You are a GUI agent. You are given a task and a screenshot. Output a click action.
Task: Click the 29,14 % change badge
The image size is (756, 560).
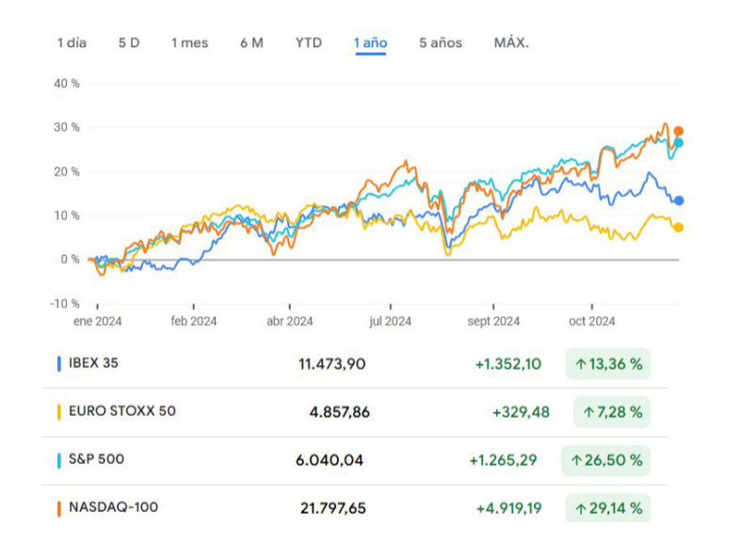[x=607, y=508]
